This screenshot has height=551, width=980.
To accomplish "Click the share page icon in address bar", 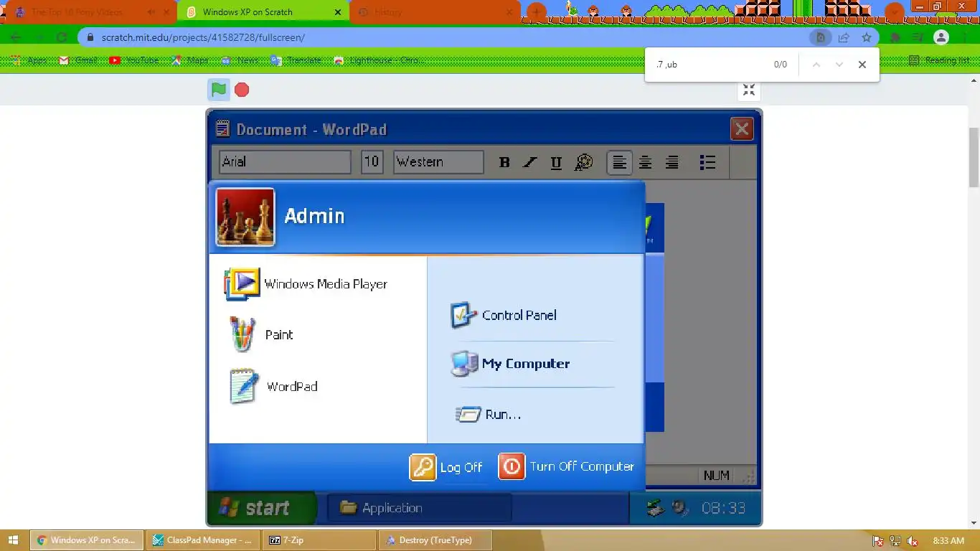I will pos(844,37).
